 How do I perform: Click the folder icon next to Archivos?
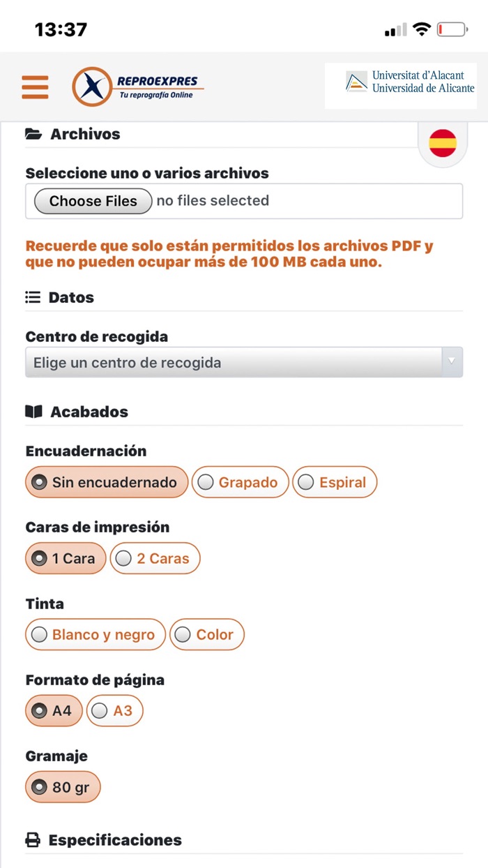point(33,133)
